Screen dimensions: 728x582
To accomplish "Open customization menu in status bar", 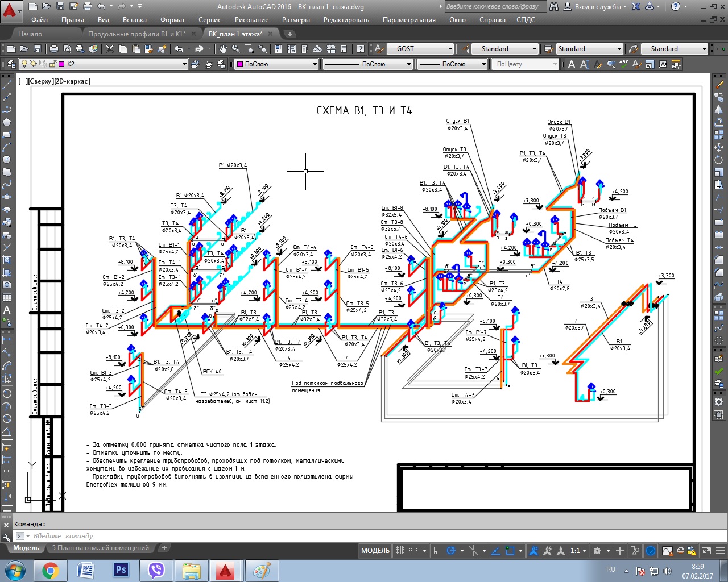I will pos(719,550).
